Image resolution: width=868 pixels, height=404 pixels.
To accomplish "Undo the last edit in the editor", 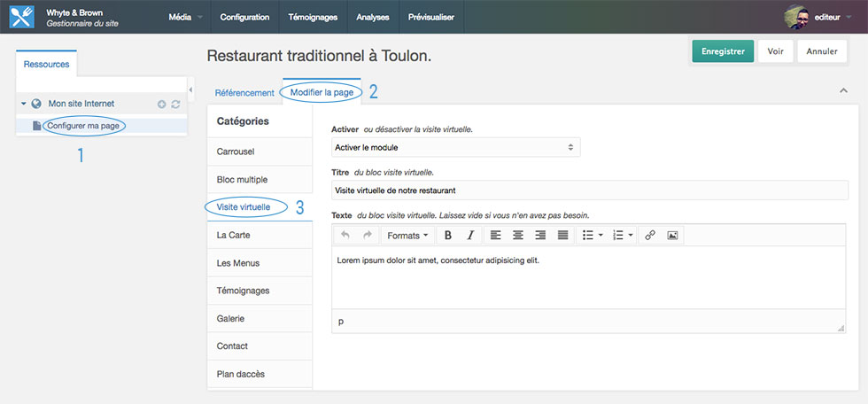I will 345,236.
